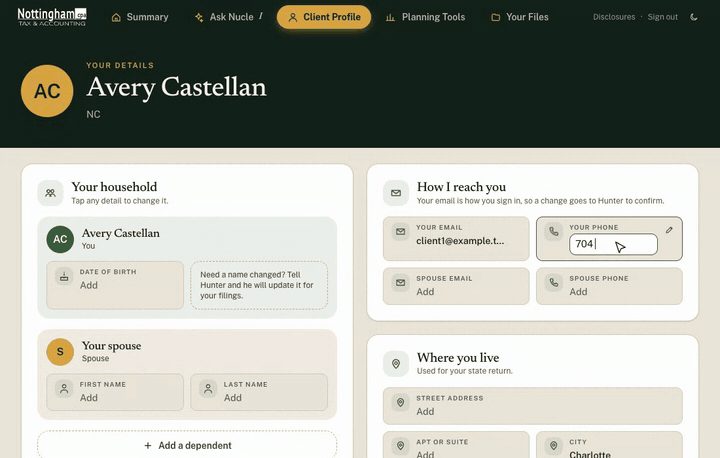Click the bar chart icon for Planning Tools
Screen dimensions: 720x458
pos(390,17)
